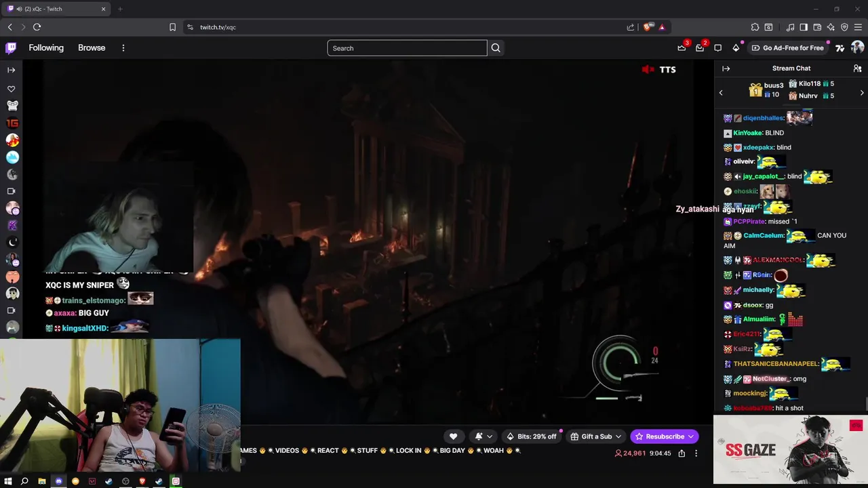Click the Resubscribe button

pos(664,436)
